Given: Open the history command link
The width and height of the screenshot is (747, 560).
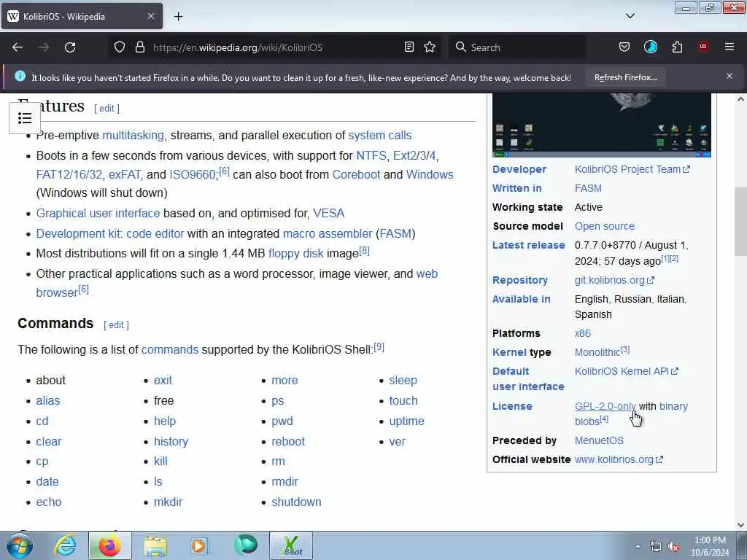Looking at the screenshot, I should (x=171, y=441).
